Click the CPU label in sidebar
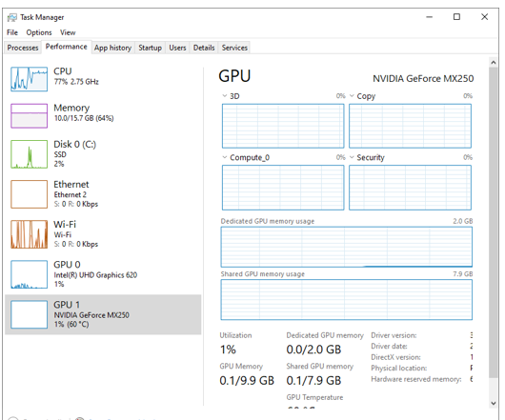The image size is (505, 420). coord(63,71)
